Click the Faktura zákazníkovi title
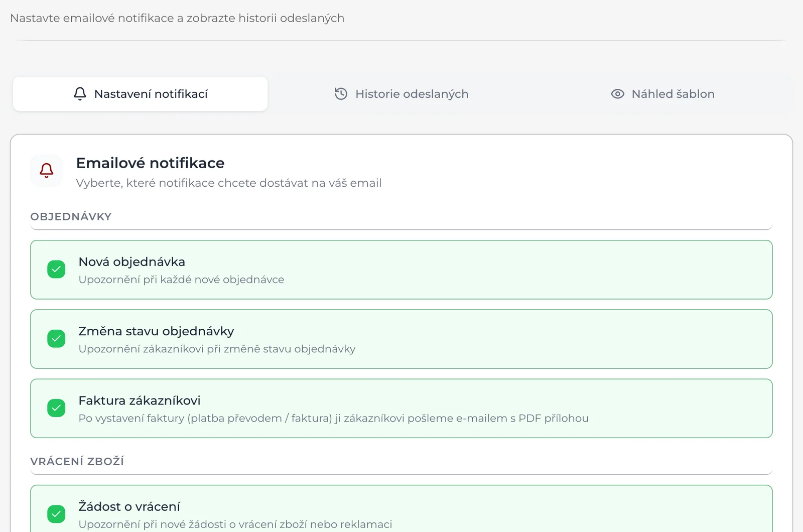This screenshot has height=532, width=803. click(140, 401)
